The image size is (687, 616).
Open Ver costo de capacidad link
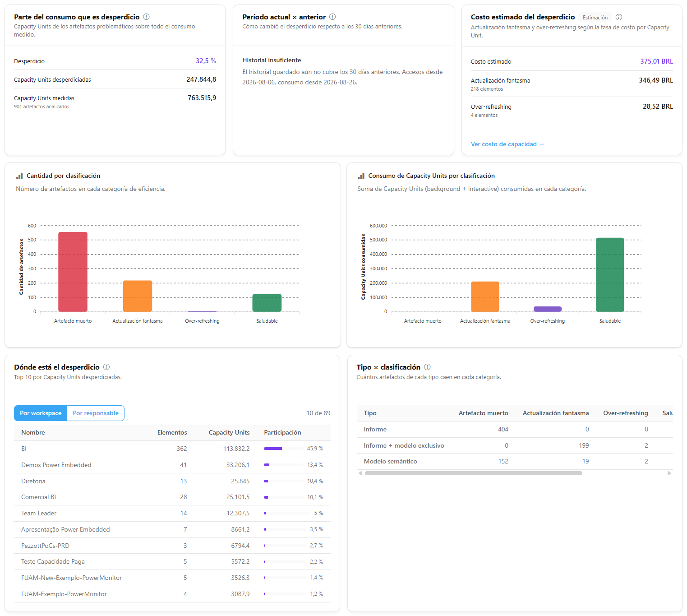tap(507, 144)
